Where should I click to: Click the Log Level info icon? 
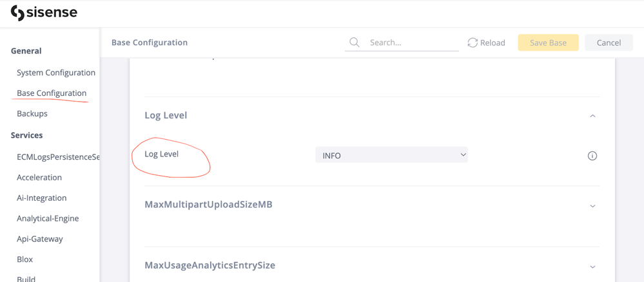(592, 156)
